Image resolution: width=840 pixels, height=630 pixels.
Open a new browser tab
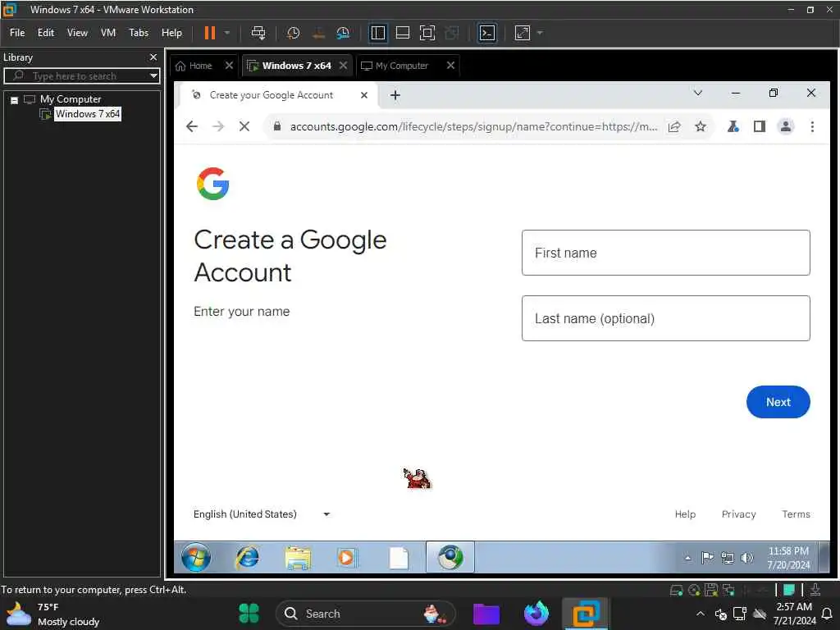395,95
